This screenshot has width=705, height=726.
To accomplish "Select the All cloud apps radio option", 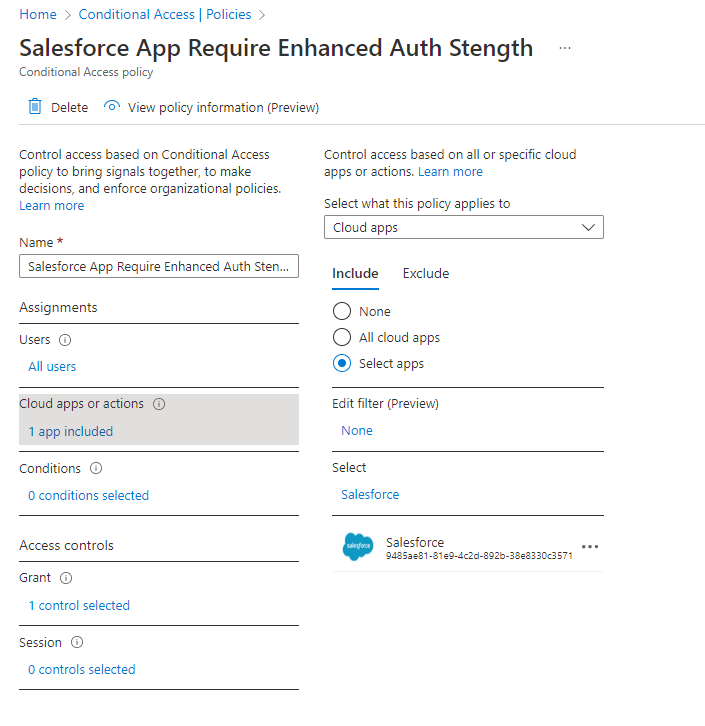I will coord(342,337).
